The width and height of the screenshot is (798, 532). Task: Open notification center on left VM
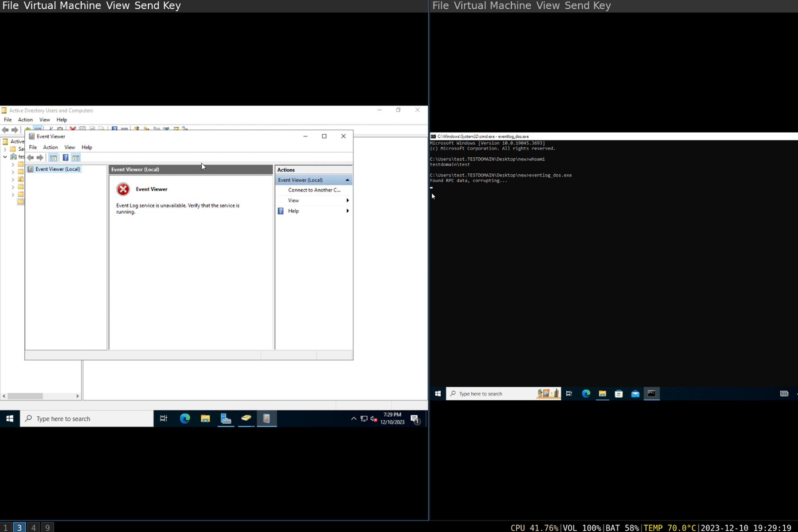(415, 419)
